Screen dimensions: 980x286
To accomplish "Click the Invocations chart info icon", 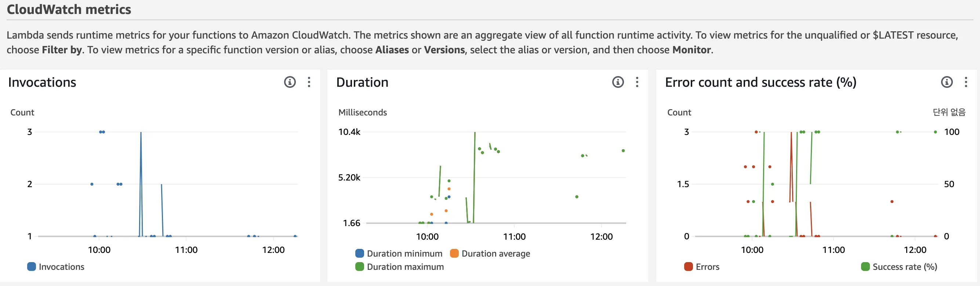I will 290,82.
